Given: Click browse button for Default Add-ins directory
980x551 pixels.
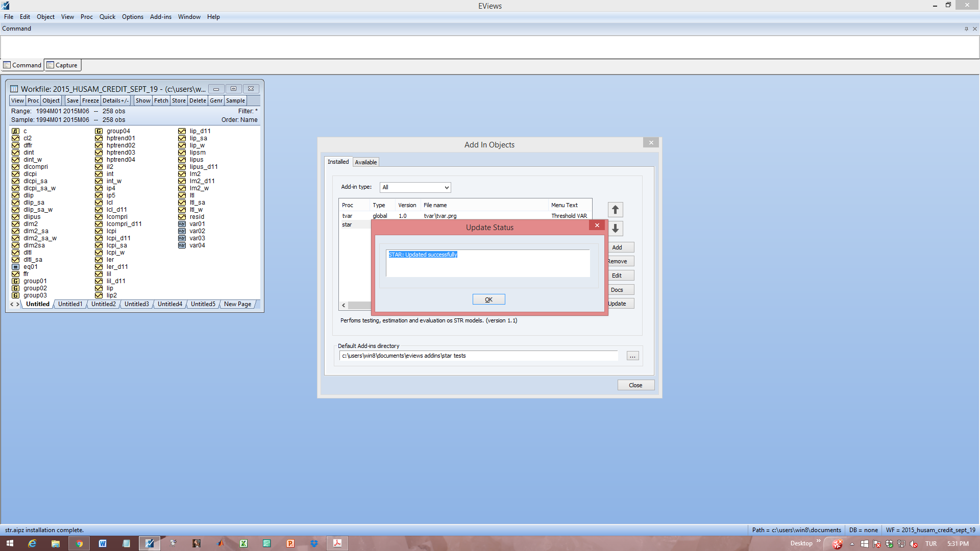Looking at the screenshot, I should 633,355.
